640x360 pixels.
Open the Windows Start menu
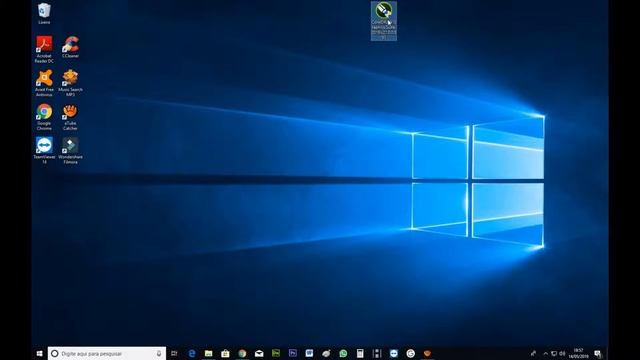[x=40, y=353]
